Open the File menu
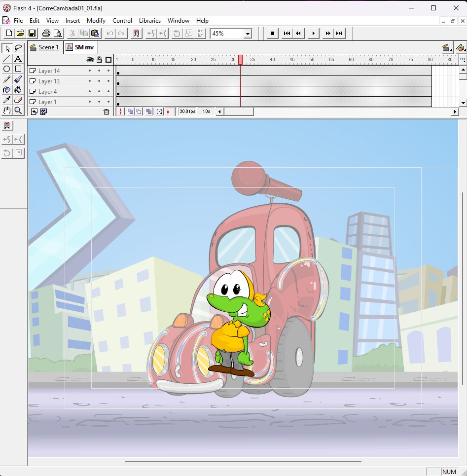 point(18,21)
